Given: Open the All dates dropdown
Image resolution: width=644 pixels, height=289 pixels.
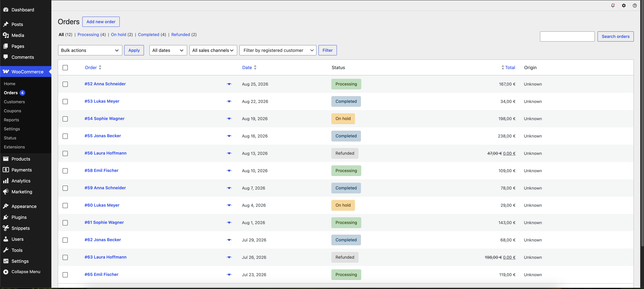Looking at the screenshot, I should point(168,50).
